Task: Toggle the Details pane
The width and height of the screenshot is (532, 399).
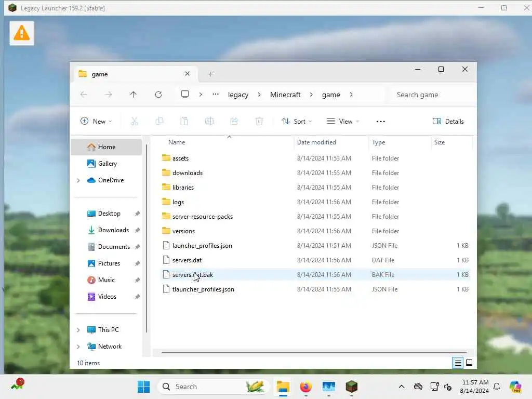Action: [x=448, y=121]
